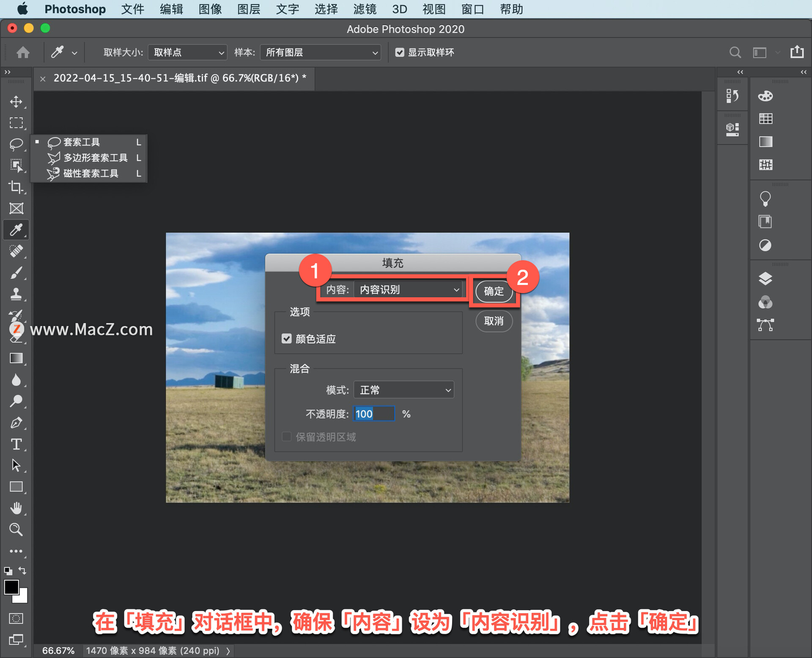The height and width of the screenshot is (658, 812).
Task: Click the Search magnifier icon
Action: click(735, 52)
